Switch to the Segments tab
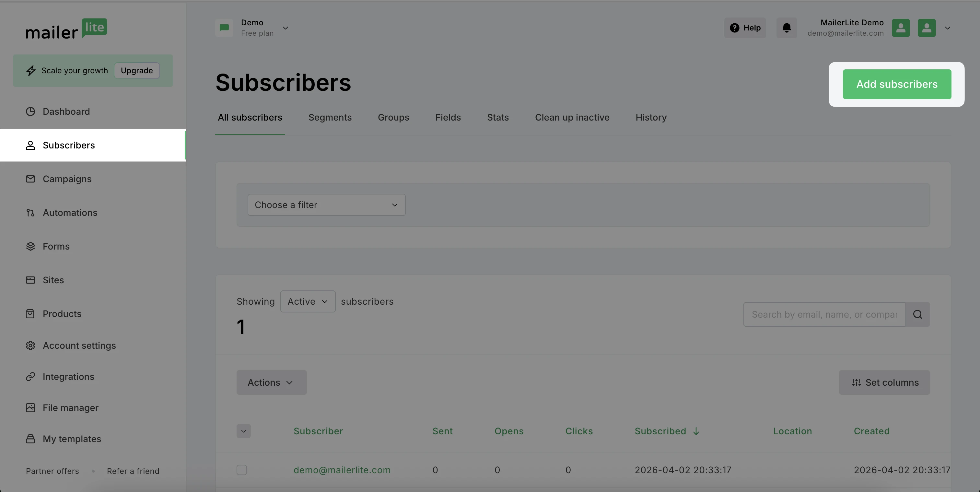980x492 pixels. pyautogui.click(x=330, y=118)
